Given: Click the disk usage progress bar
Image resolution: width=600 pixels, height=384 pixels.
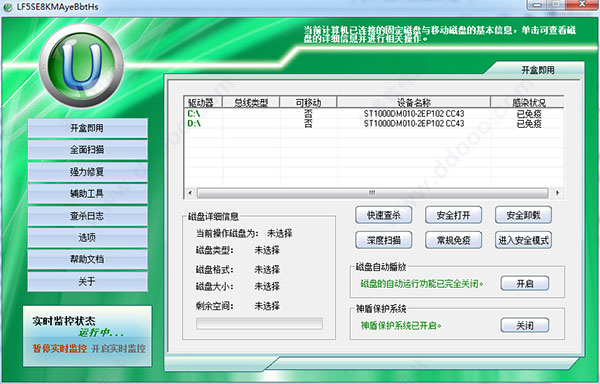Looking at the screenshot, I should tap(259, 323).
